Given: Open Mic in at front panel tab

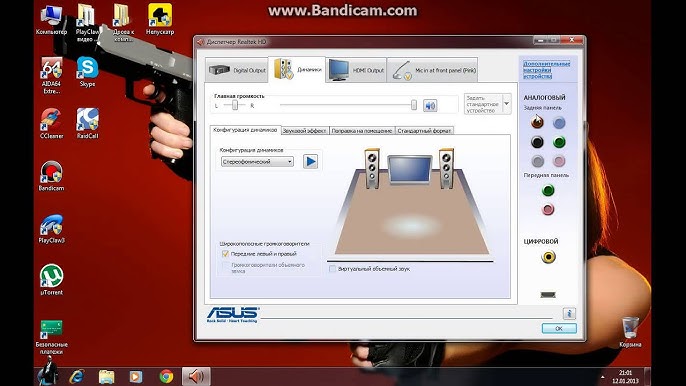Looking at the screenshot, I should (432, 70).
